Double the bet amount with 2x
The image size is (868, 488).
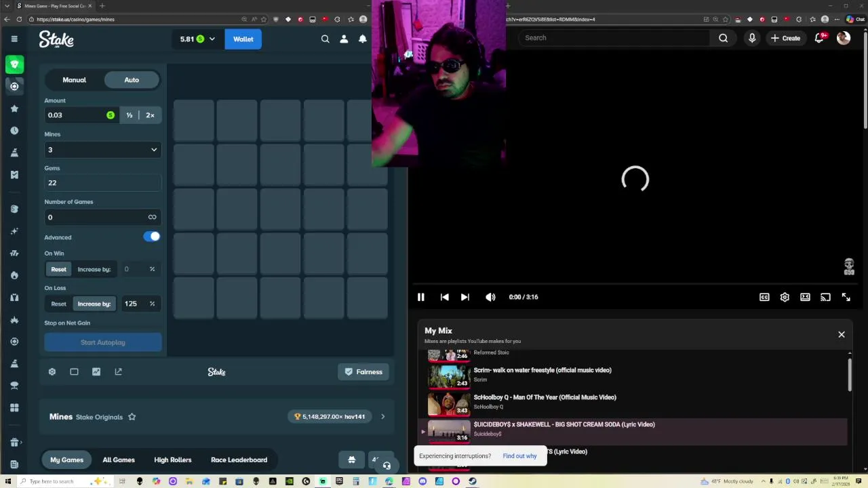point(150,115)
